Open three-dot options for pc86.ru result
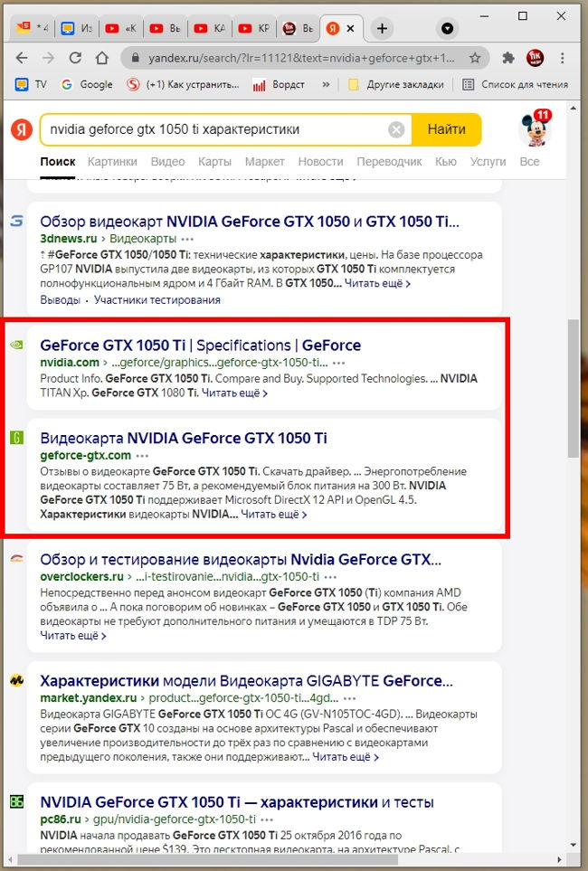The width and height of the screenshot is (588, 871). click(268, 819)
